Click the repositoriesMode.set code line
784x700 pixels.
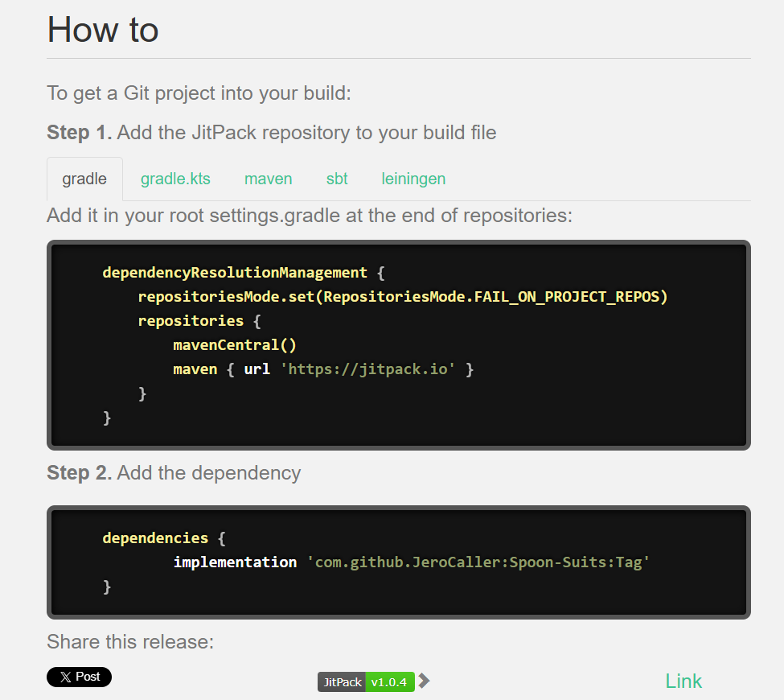coord(403,297)
